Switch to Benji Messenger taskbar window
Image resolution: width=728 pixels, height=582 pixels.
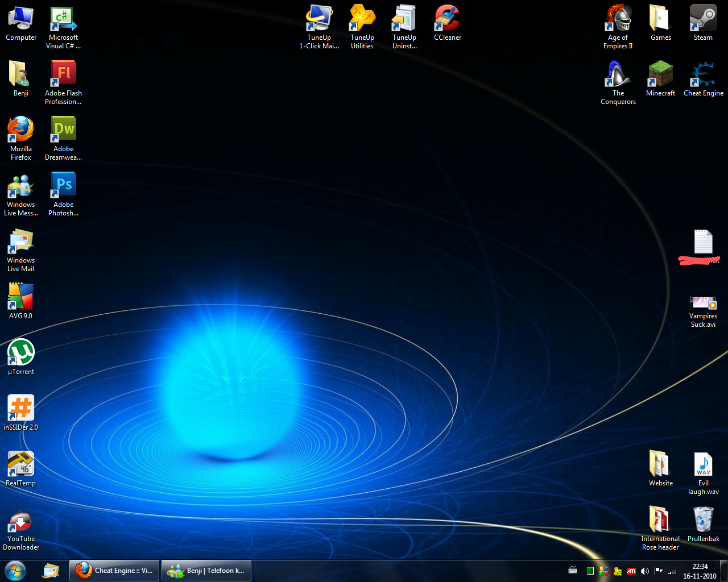(206, 571)
